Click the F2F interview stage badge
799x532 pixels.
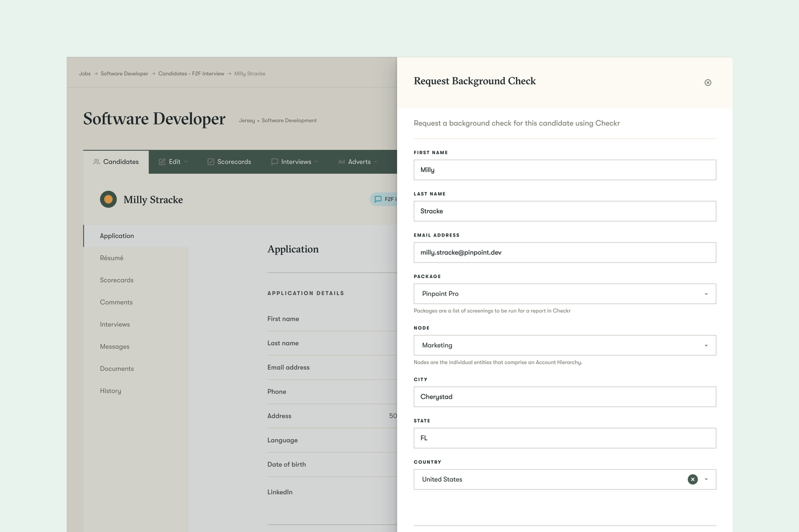pyautogui.click(x=385, y=199)
